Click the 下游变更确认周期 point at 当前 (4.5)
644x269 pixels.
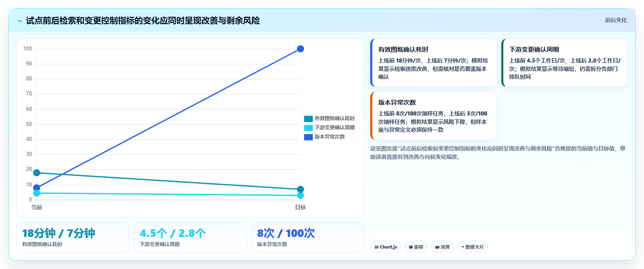click(37, 193)
